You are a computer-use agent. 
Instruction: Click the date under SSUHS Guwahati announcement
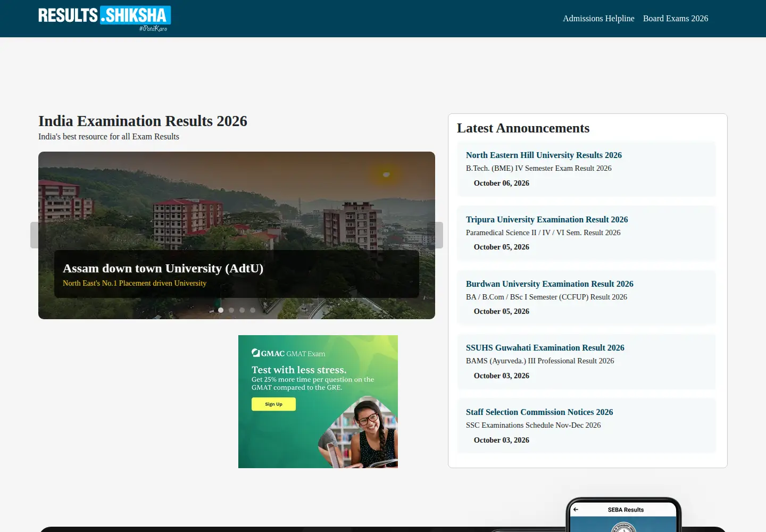coord(502,376)
